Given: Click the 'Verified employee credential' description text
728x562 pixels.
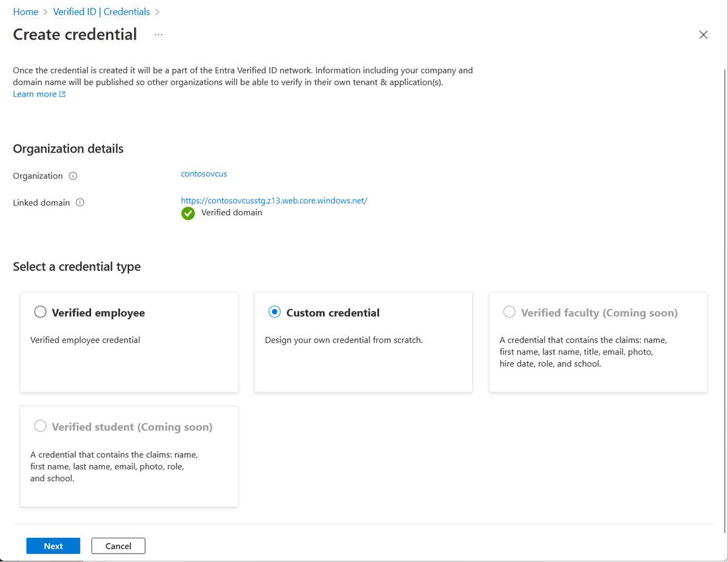Looking at the screenshot, I should (85, 340).
